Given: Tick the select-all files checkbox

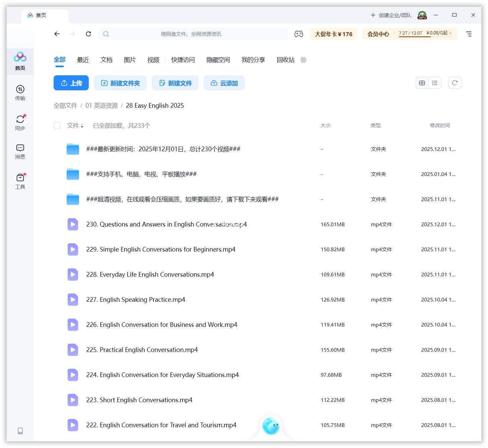Looking at the screenshot, I should (57, 125).
